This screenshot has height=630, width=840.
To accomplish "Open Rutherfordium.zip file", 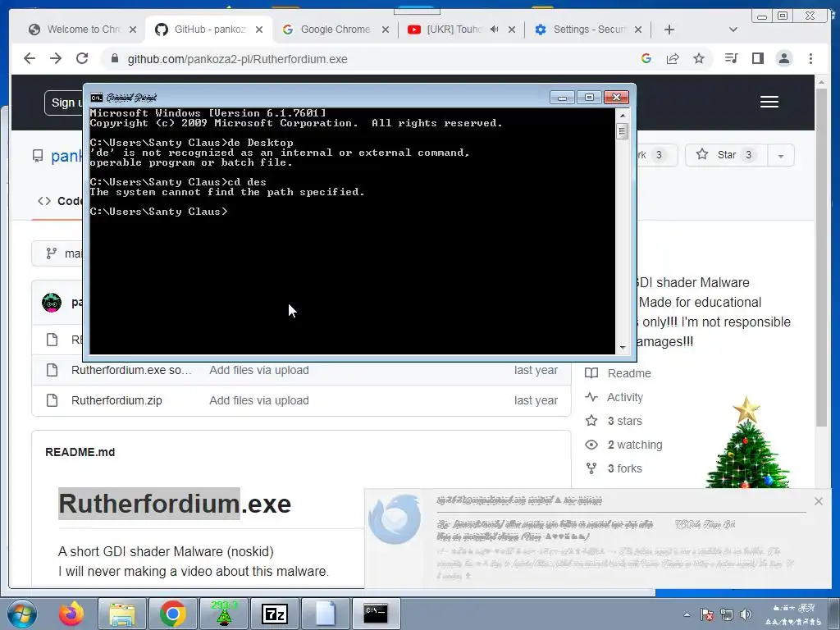I will click(116, 400).
